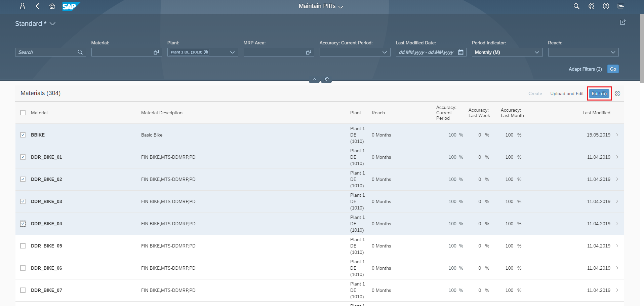Open details arrow for DDR_BIKE_05 row
Viewport: 644px width, 306px height.
[617, 246]
